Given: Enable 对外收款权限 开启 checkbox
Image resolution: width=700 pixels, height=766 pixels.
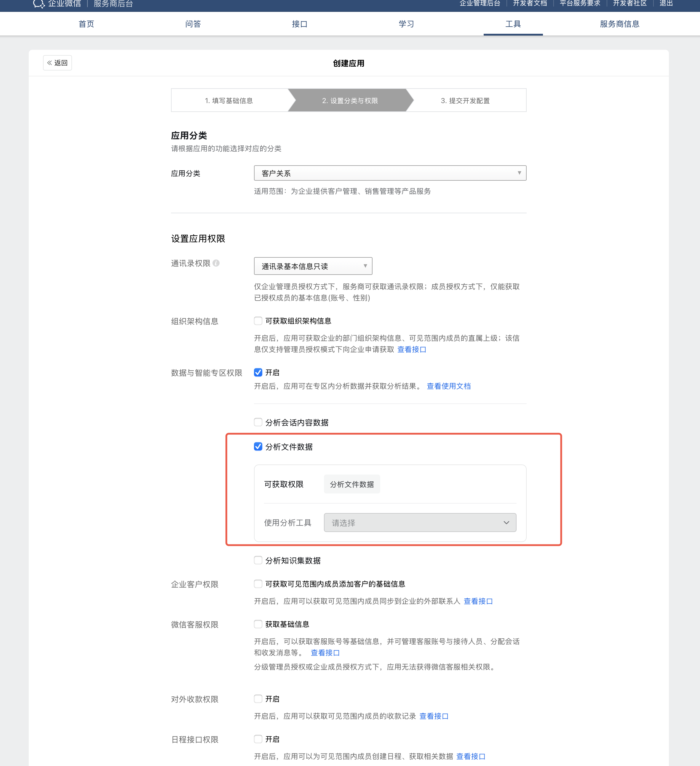Looking at the screenshot, I should [x=258, y=698].
